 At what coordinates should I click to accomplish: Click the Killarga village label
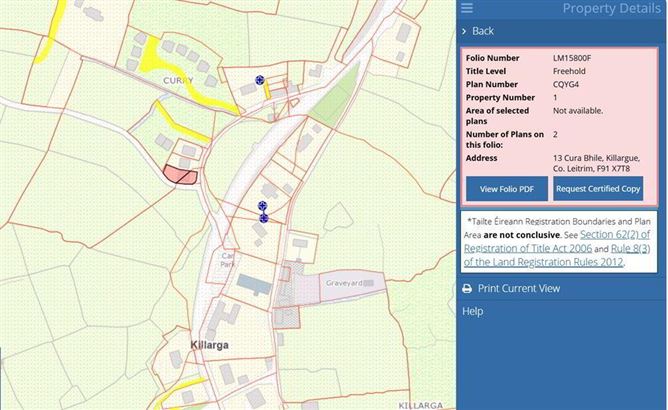coord(213,343)
